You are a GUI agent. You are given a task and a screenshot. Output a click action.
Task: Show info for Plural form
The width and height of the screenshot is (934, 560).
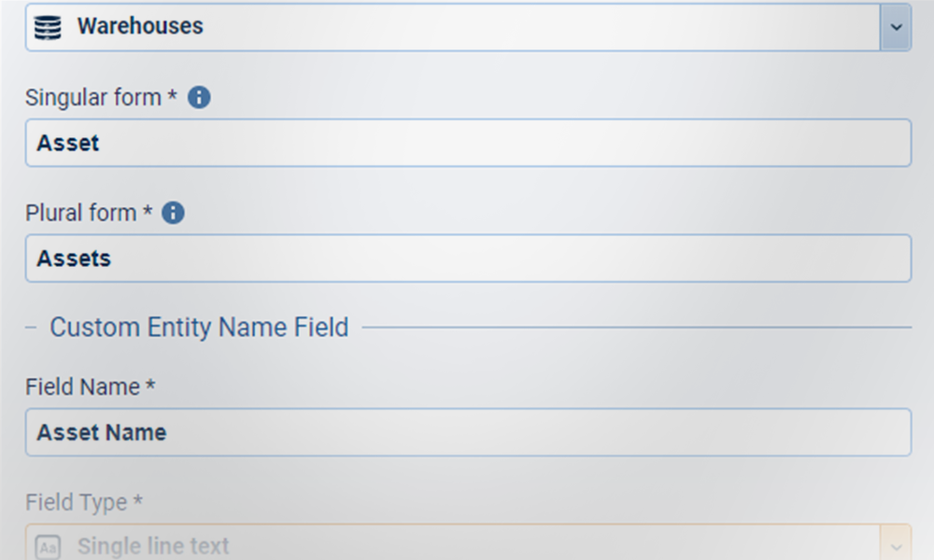click(173, 213)
